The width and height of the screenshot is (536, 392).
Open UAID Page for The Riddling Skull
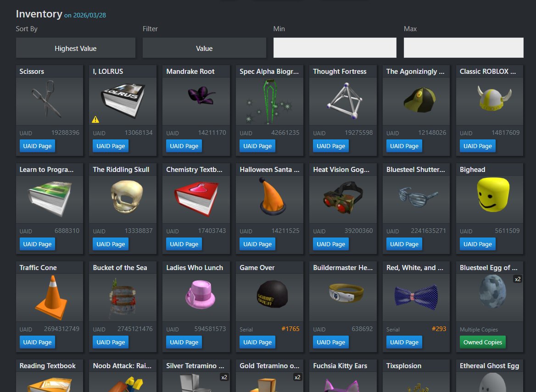pos(111,244)
